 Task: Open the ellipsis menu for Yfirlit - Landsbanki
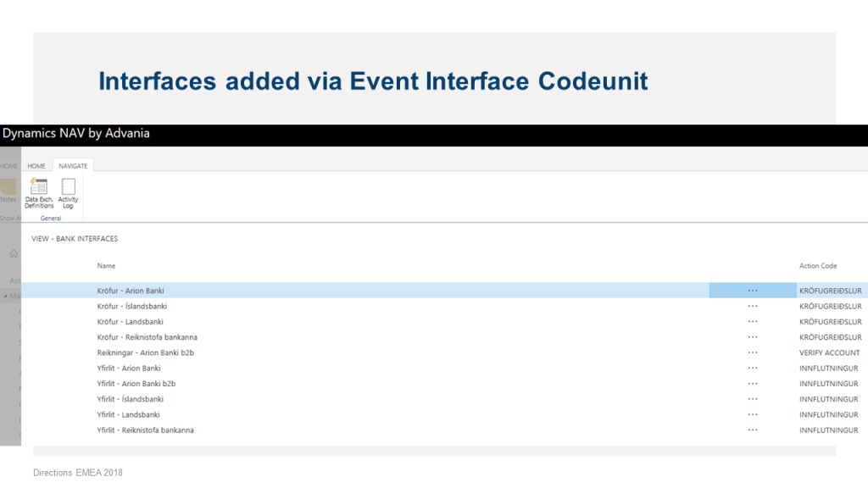click(x=753, y=414)
